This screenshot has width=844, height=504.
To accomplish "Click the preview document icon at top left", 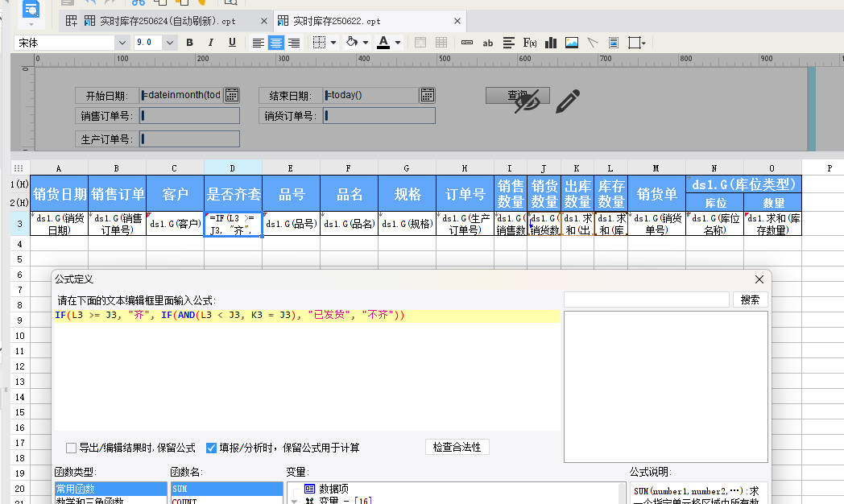I will [x=31, y=9].
